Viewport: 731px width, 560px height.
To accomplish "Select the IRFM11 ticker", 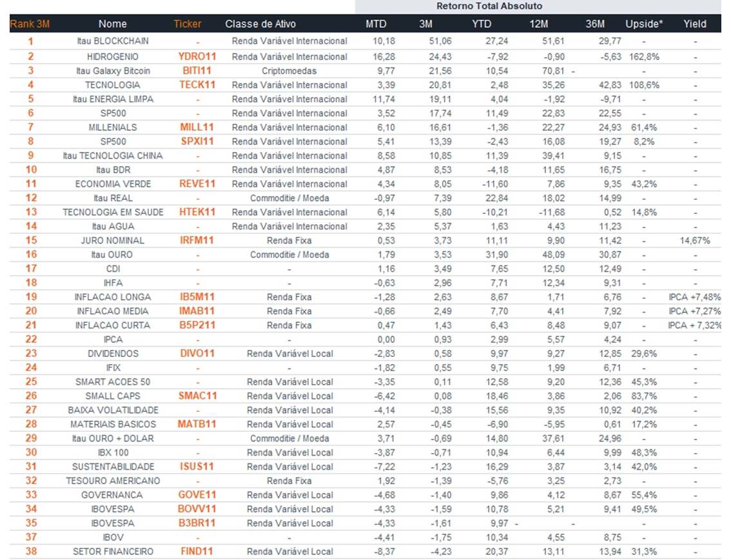I will (197, 240).
